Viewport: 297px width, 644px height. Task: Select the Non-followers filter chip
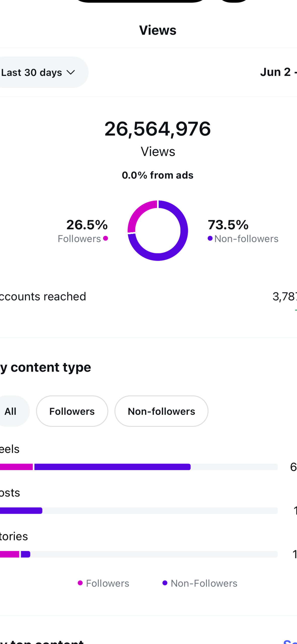[161, 411]
